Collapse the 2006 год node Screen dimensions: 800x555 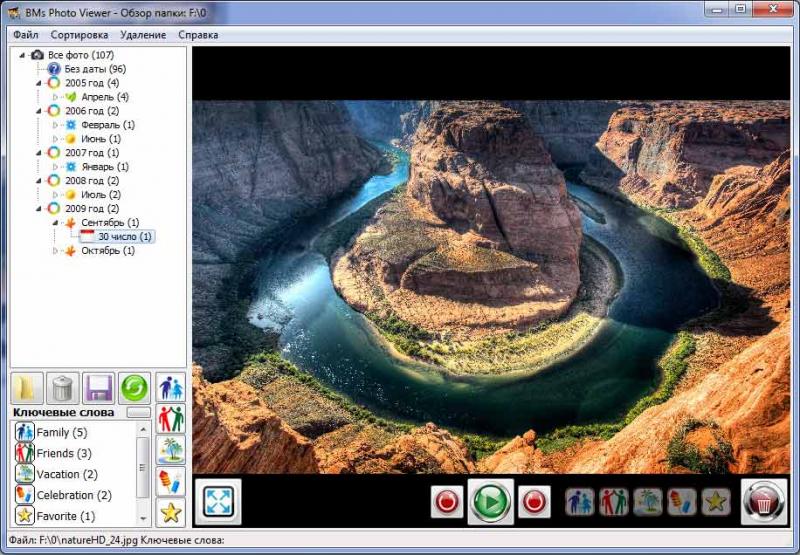point(39,111)
